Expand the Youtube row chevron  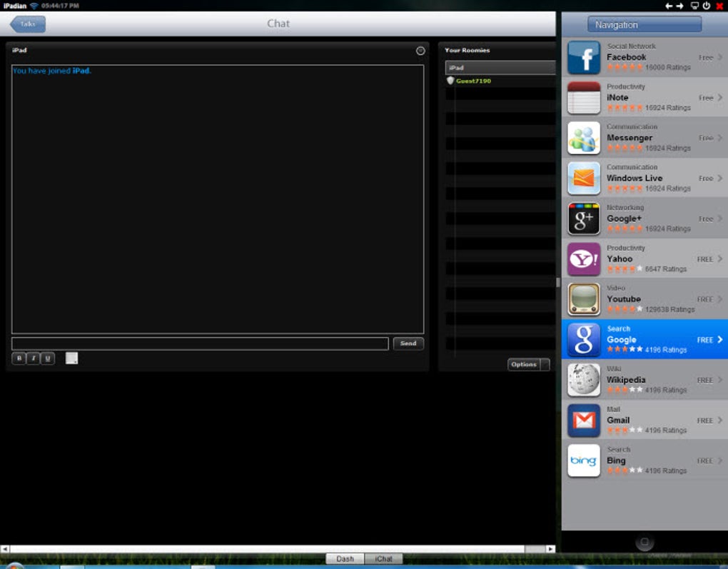click(x=719, y=299)
